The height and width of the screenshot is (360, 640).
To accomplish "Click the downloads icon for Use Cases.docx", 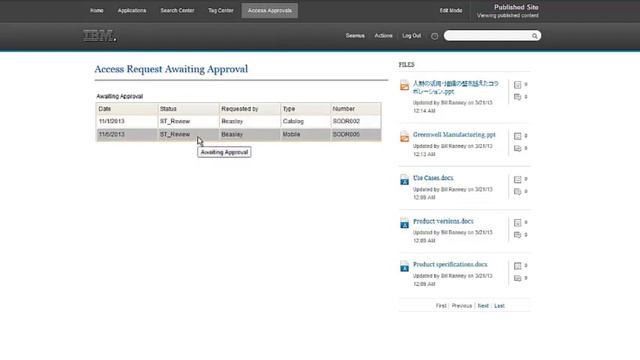I will [x=517, y=179].
